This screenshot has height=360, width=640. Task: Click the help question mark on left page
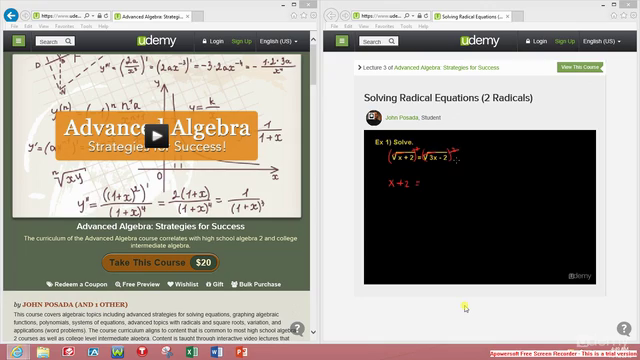[298, 329]
